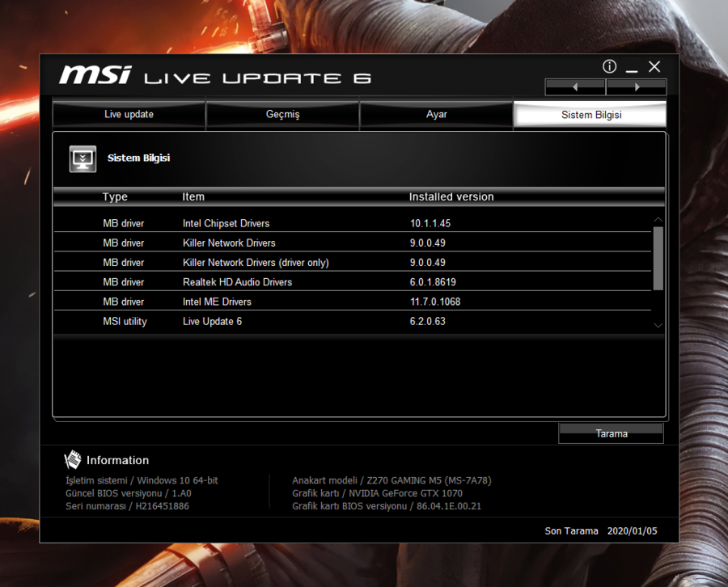Click the Seri numarası H216451886 text

click(127, 506)
